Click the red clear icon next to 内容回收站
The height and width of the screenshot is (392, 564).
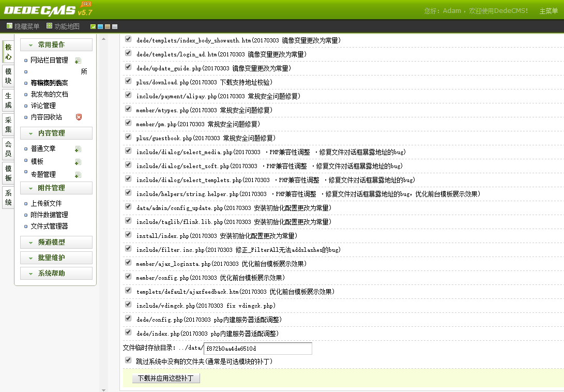pos(79,117)
